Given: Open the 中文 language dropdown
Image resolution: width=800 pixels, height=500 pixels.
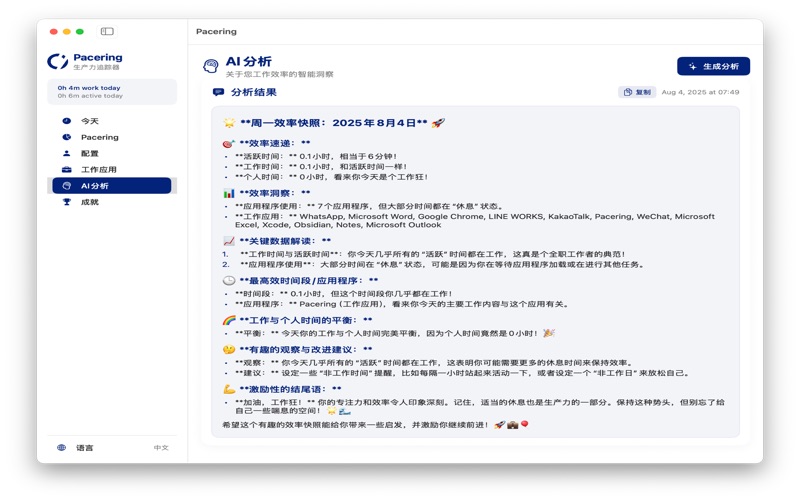Looking at the screenshot, I should [161, 448].
